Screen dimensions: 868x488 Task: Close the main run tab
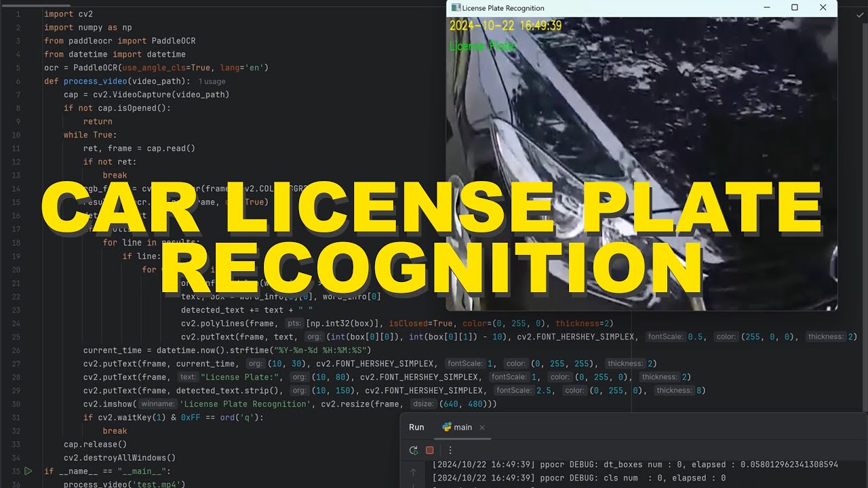click(482, 428)
